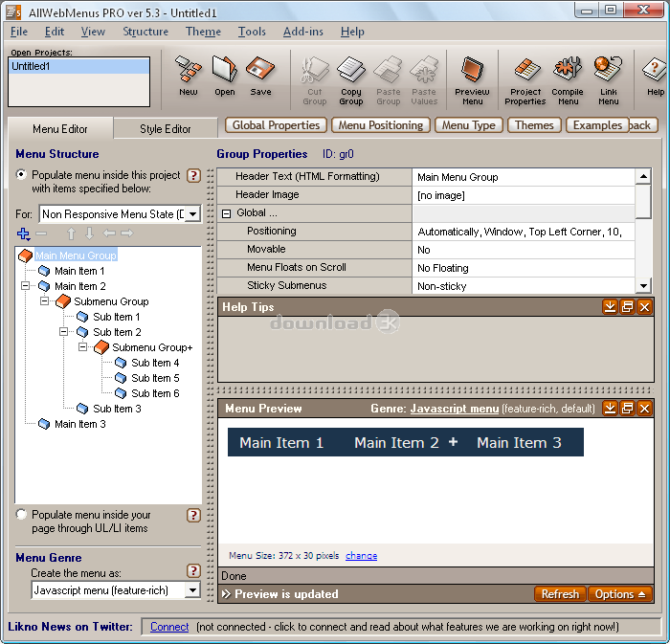Open the Add-ins menu

(303, 32)
